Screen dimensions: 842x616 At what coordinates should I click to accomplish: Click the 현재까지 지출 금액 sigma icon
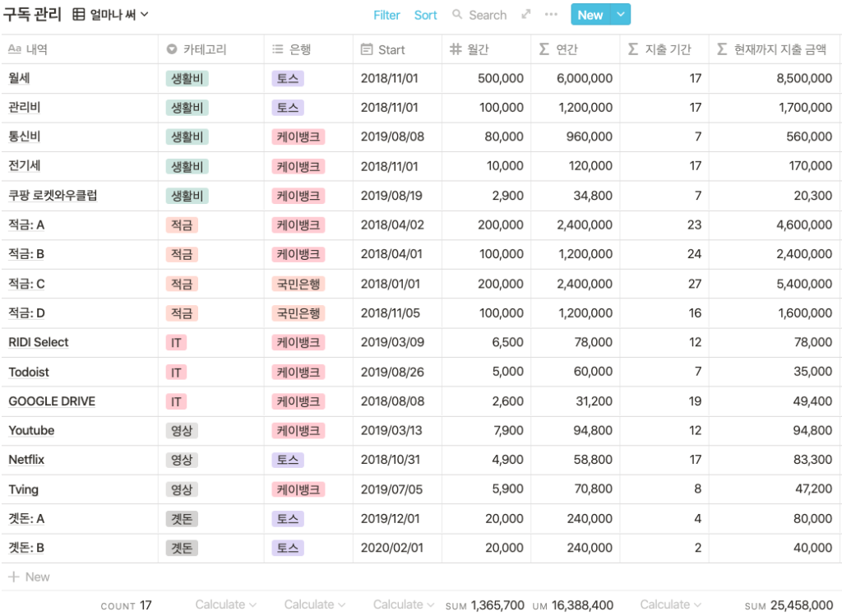722,49
